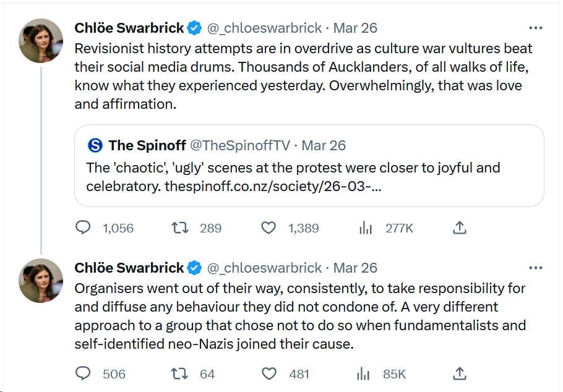This screenshot has height=392, width=563.
Task: Share the first tweet via share icon
Action: 459,228
